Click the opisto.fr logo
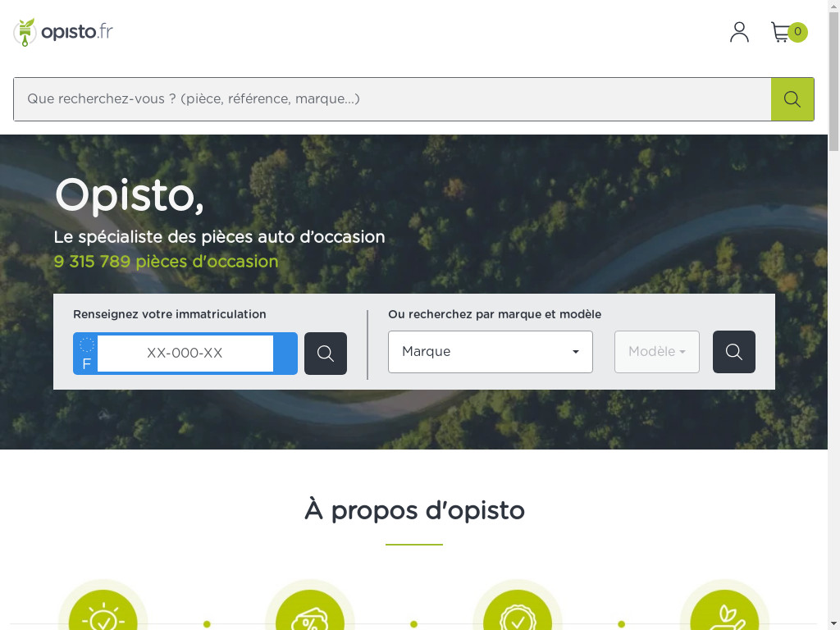The image size is (840, 630). 63,32
